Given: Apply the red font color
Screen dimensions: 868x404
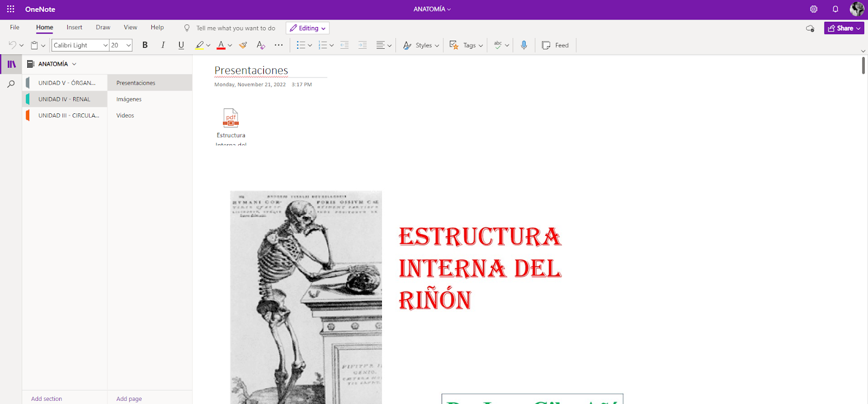Looking at the screenshot, I should (221, 45).
